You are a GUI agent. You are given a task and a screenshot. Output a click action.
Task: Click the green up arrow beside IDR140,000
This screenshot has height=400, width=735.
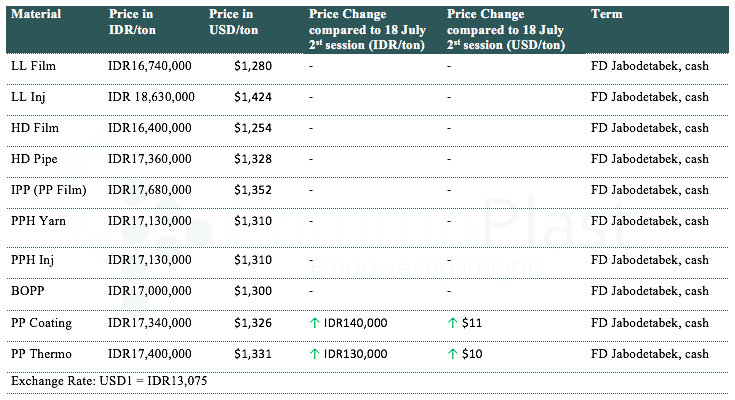315,323
